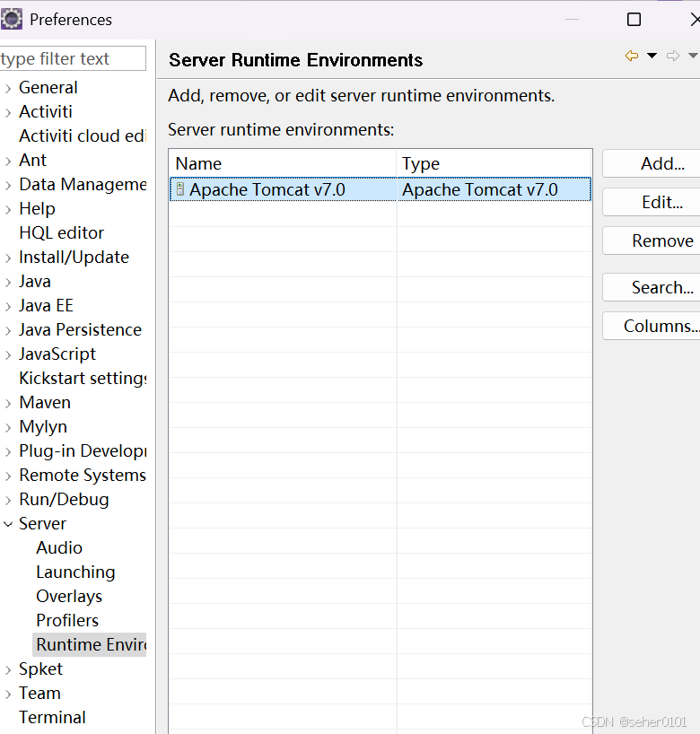Image resolution: width=700 pixels, height=734 pixels.
Task: Click the Apache Tomcat v7.0 server icon
Action: (180, 189)
